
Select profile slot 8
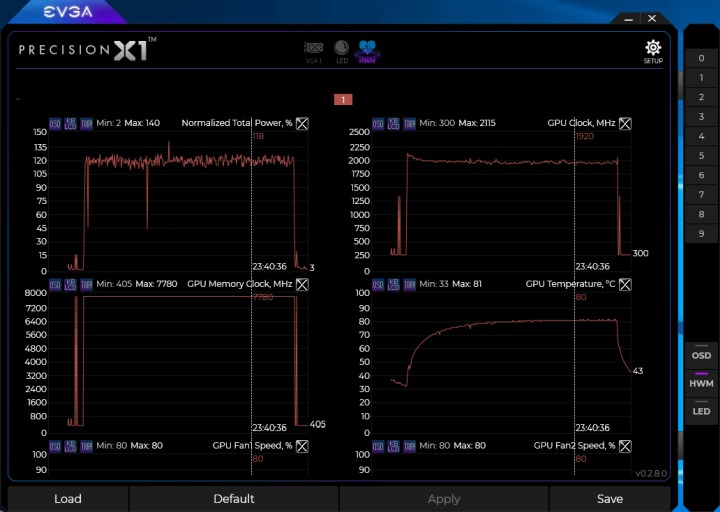[x=701, y=214]
